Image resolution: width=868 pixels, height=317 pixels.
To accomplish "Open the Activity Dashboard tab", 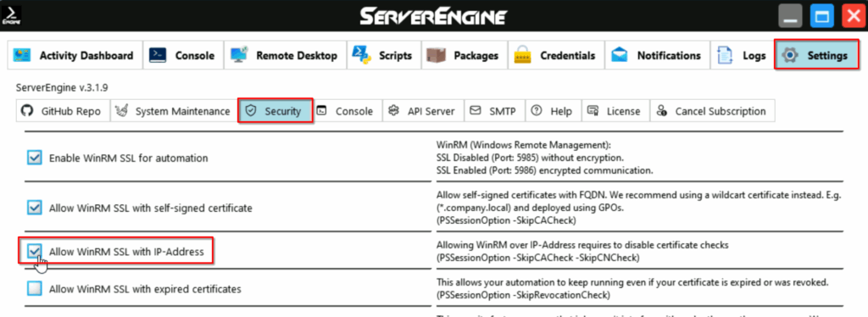I will [x=75, y=55].
